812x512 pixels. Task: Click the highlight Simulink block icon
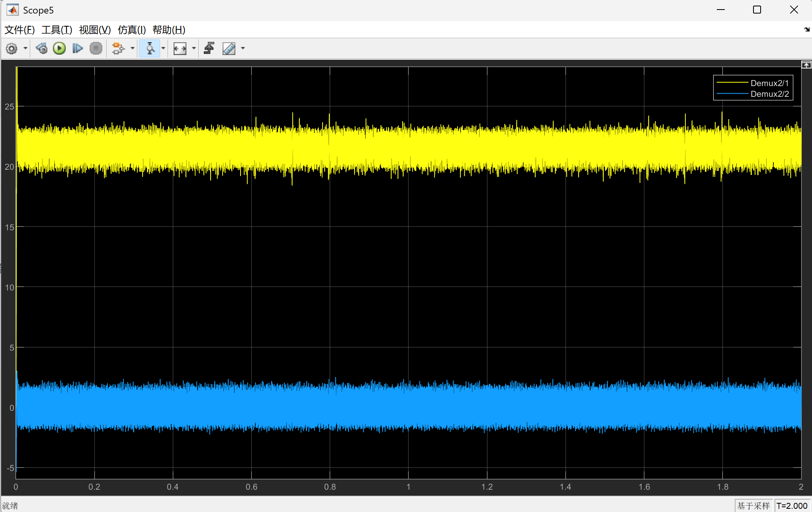tap(118, 49)
